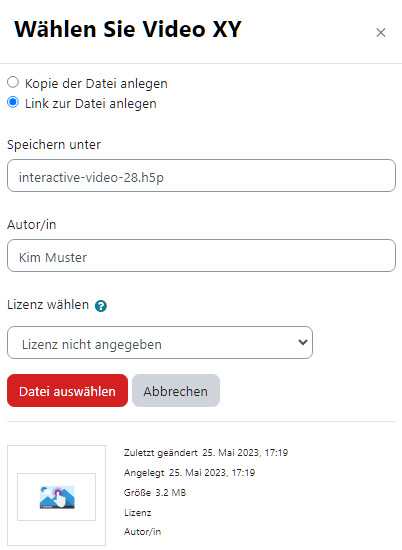Click the Speichern unter label
The width and height of the screenshot is (402, 550).
[54, 145]
